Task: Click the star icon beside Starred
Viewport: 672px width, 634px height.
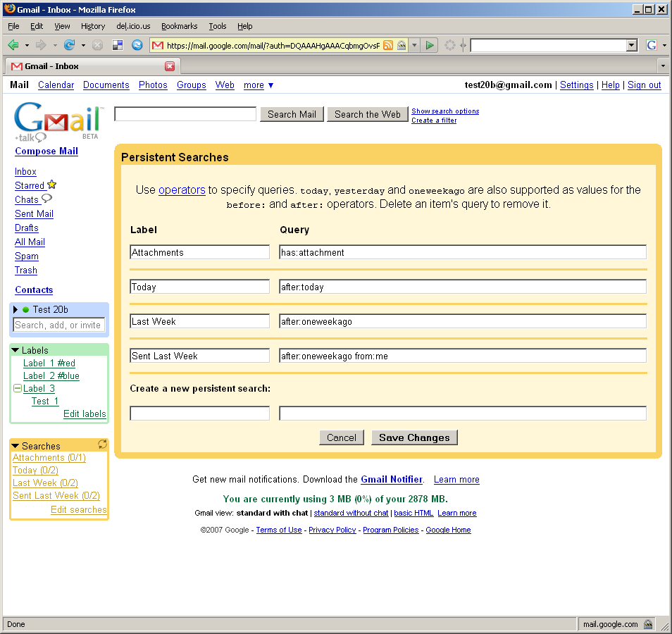Action: point(52,185)
